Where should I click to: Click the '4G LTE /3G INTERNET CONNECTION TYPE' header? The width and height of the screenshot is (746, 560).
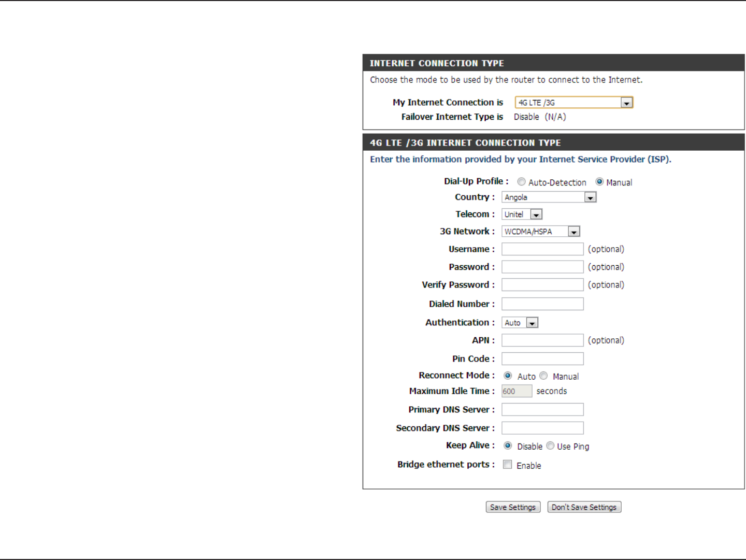pos(465,143)
